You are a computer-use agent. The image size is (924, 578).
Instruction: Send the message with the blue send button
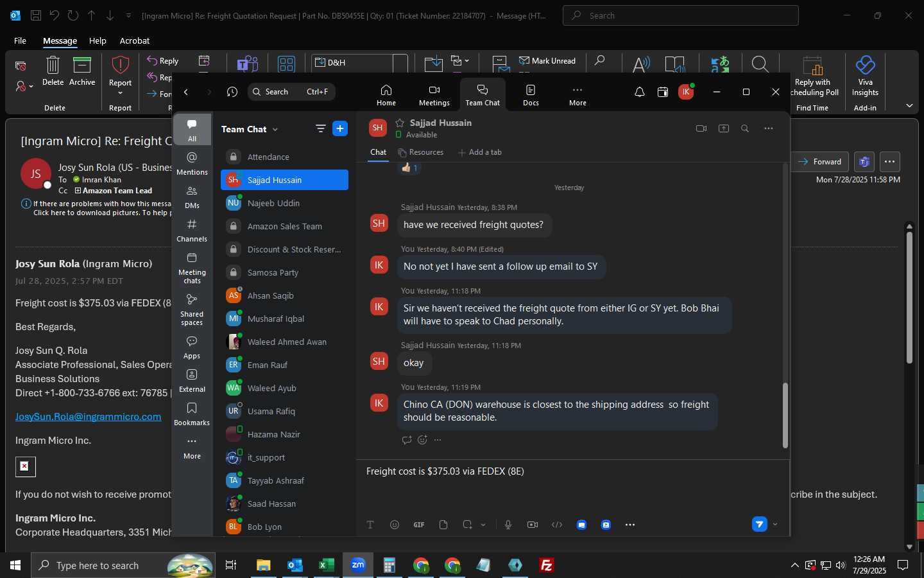(760, 524)
